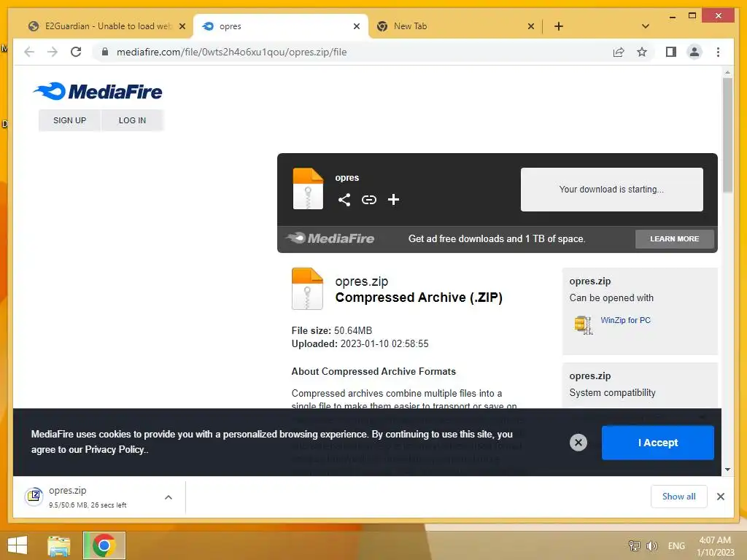The width and height of the screenshot is (747, 560).
Task: Click About Compressed Archive Formats heading
Action: 373,371
